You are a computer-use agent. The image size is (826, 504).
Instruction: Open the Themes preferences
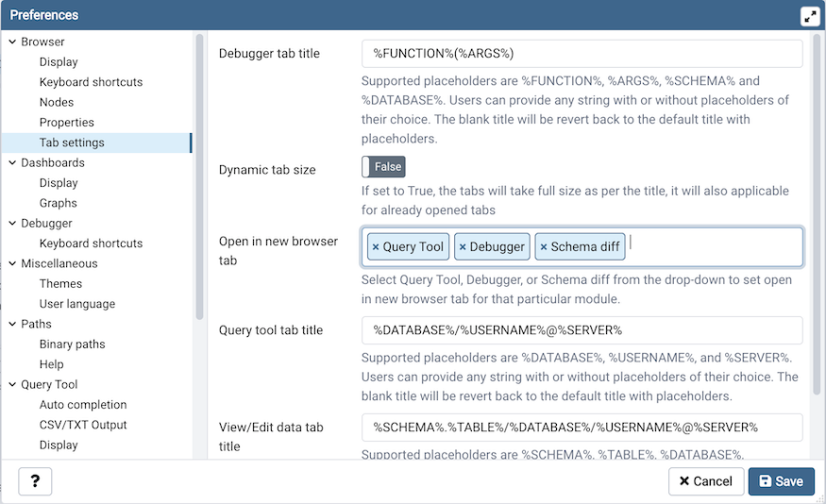pyautogui.click(x=60, y=284)
